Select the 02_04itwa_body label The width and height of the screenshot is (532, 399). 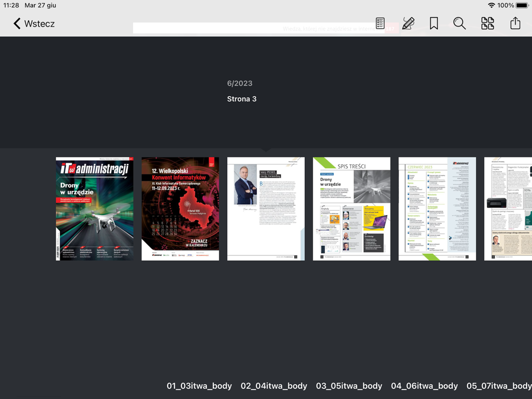(x=274, y=386)
